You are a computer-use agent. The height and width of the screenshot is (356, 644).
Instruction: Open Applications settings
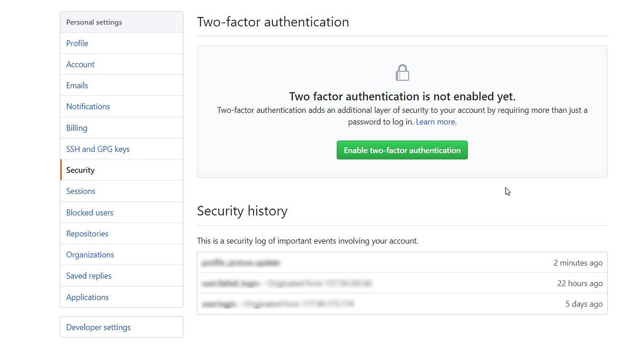(87, 297)
